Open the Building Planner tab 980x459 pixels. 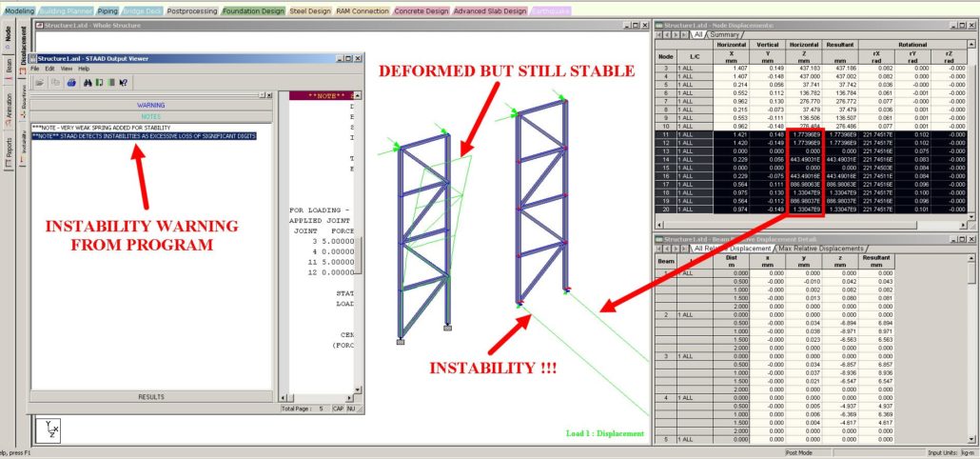click(67, 11)
